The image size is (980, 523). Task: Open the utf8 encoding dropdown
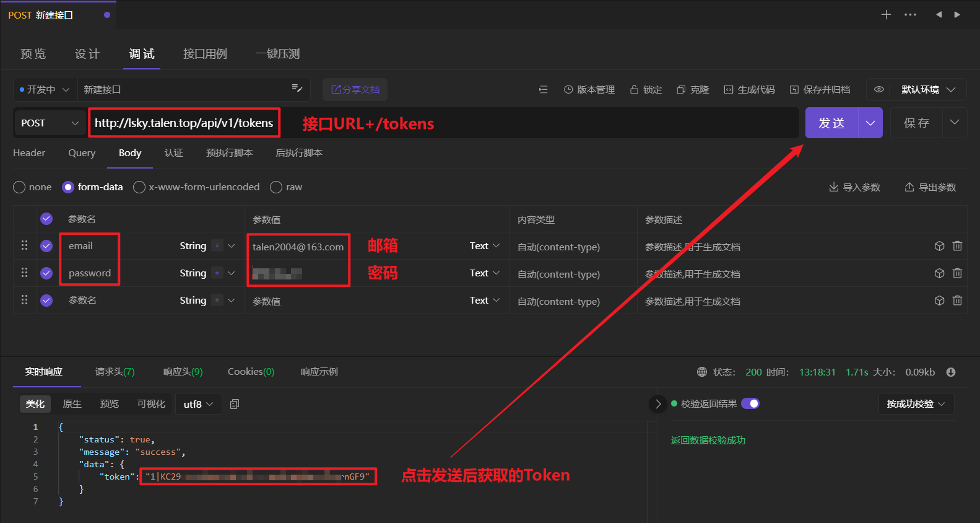pyautogui.click(x=198, y=404)
